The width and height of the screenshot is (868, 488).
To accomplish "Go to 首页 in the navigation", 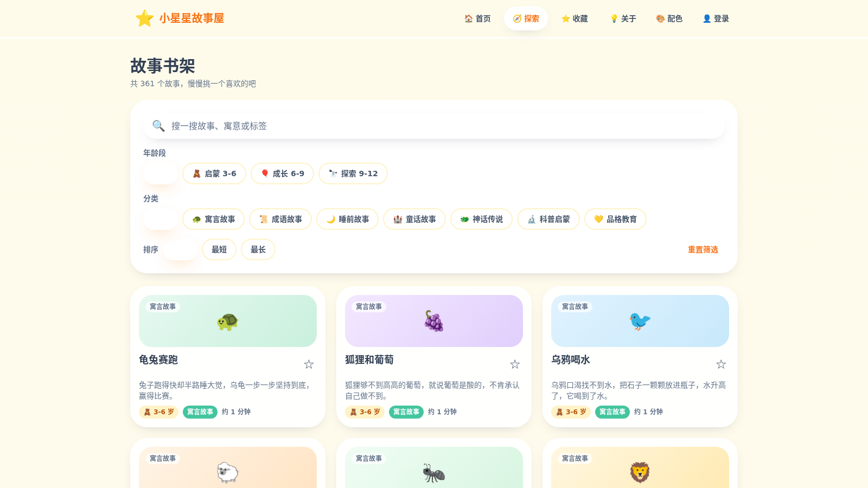I will [x=477, y=18].
